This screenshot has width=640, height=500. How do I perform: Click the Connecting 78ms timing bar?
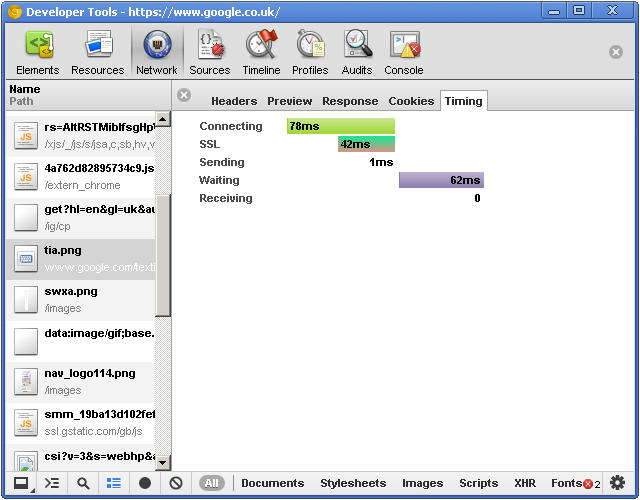click(x=341, y=126)
